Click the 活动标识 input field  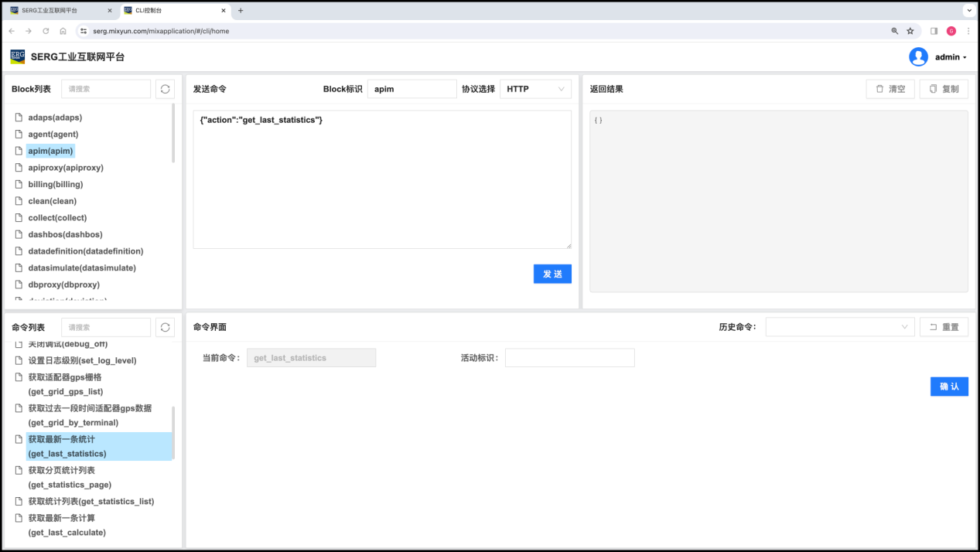569,358
